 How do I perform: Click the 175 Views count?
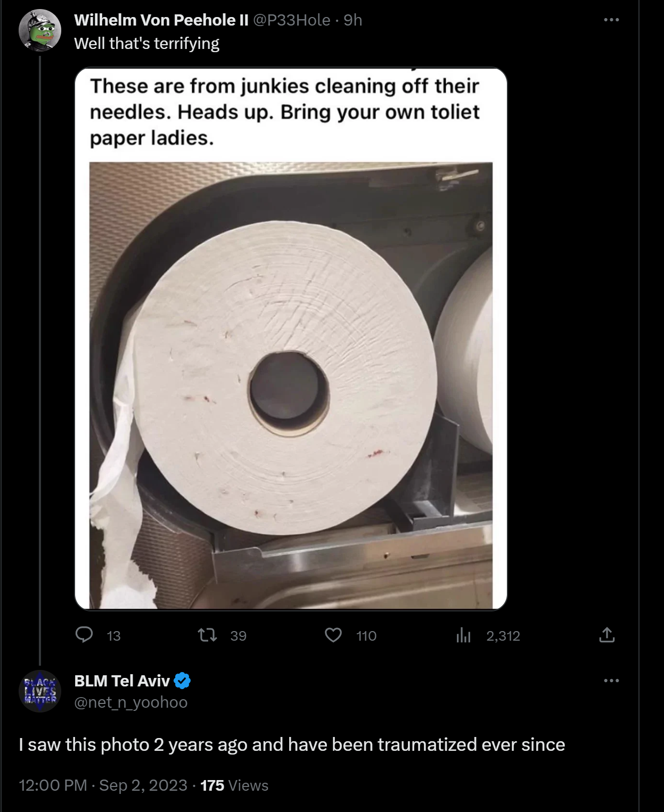pyautogui.click(x=234, y=785)
